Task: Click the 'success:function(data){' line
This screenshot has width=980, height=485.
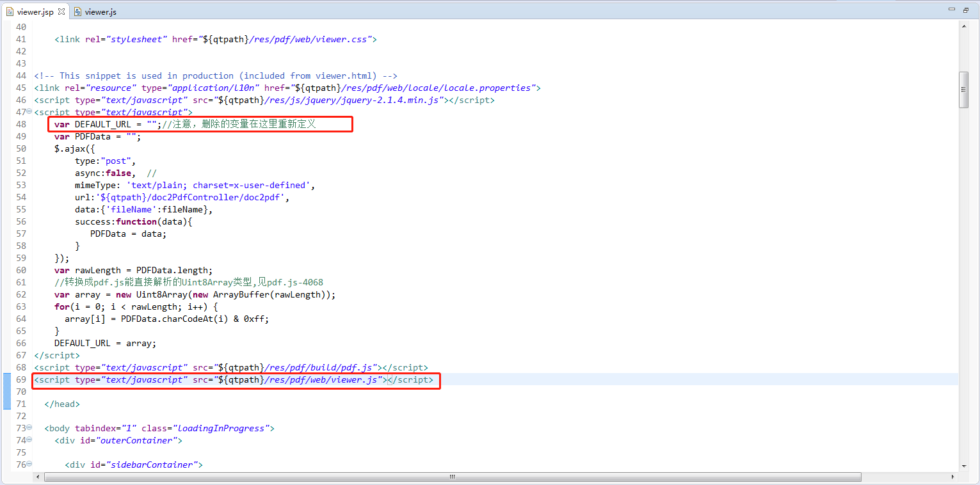Action: click(x=134, y=221)
